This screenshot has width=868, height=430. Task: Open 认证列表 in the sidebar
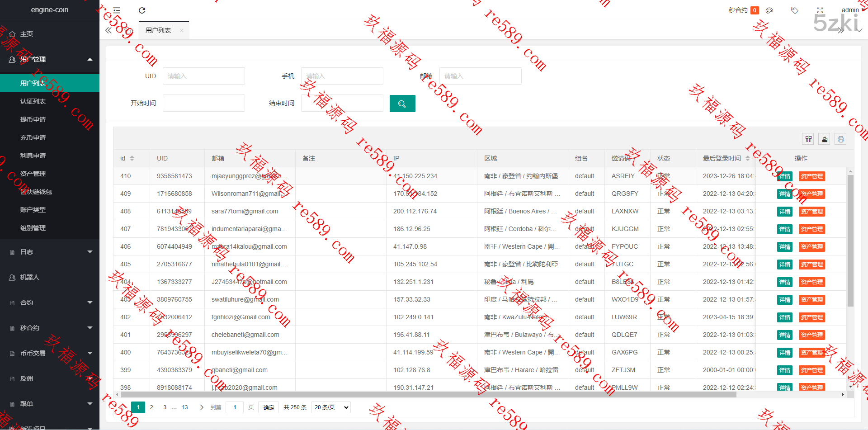tap(33, 101)
